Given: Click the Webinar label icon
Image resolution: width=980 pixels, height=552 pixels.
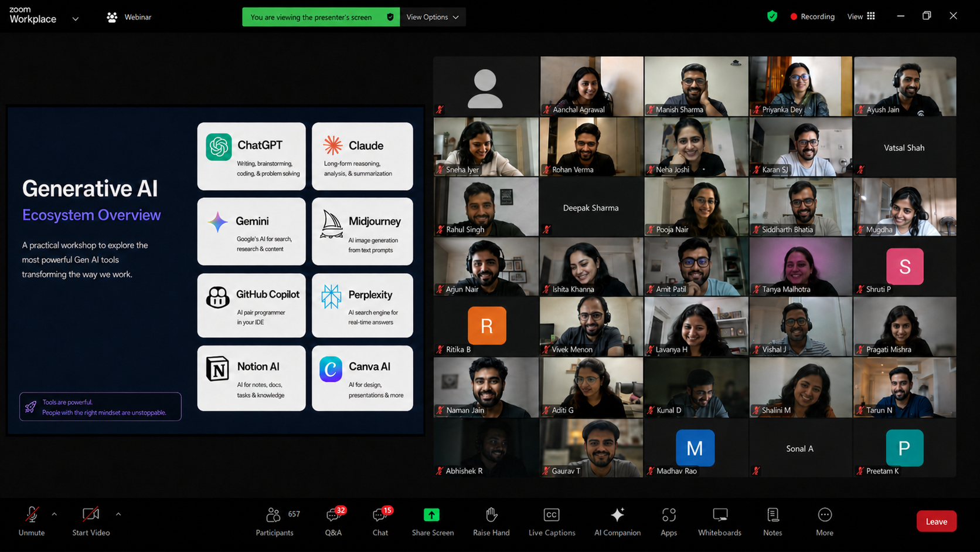Looking at the screenshot, I should (112, 17).
